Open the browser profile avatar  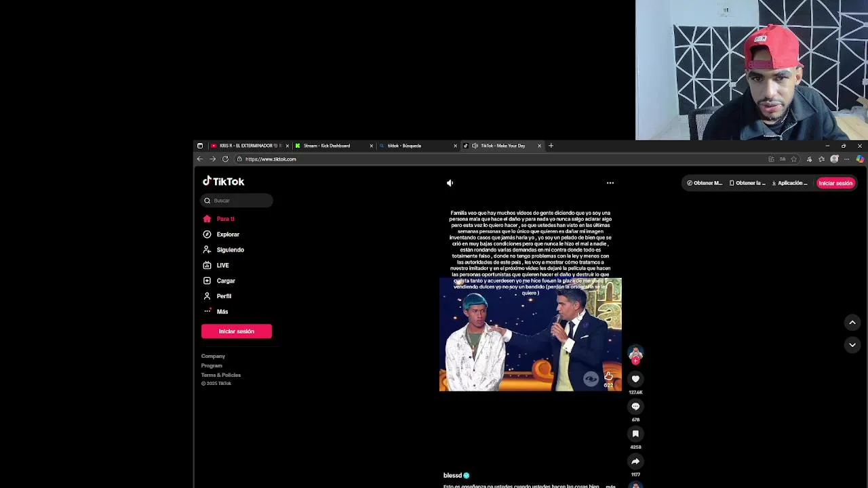(x=834, y=159)
